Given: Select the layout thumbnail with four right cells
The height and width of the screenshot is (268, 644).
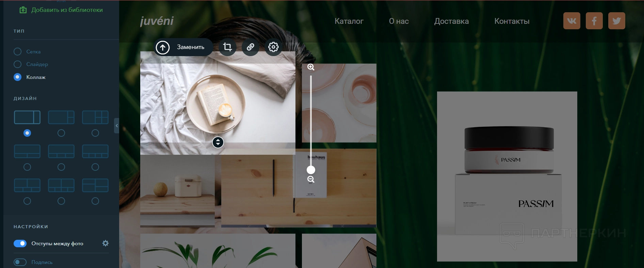Looking at the screenshot, I should 95,117.
